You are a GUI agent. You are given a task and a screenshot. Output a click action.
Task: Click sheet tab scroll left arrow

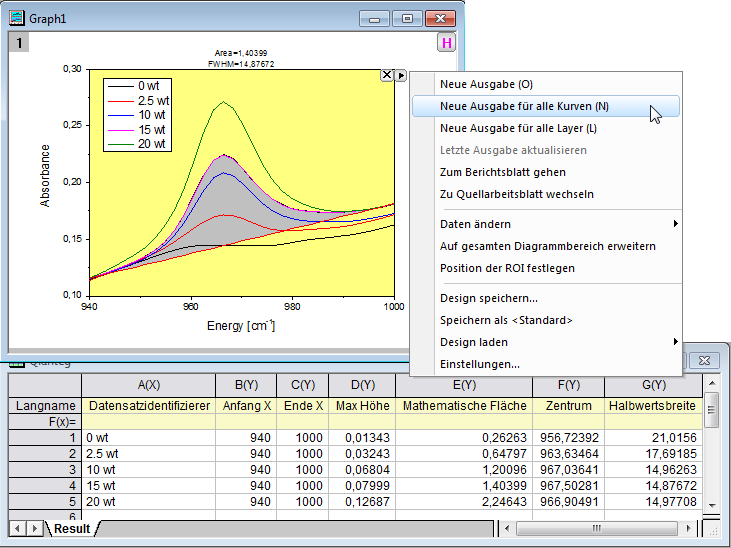click(18, 529)
